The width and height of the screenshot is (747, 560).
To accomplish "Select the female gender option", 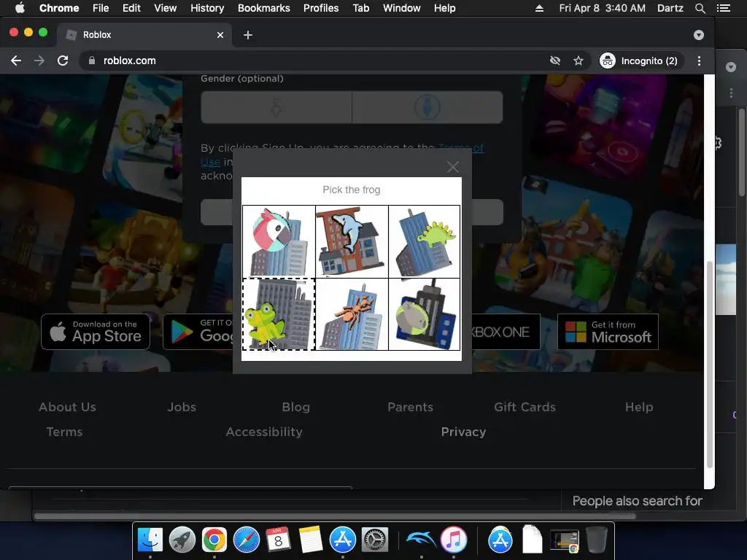I will pos(276,108).
